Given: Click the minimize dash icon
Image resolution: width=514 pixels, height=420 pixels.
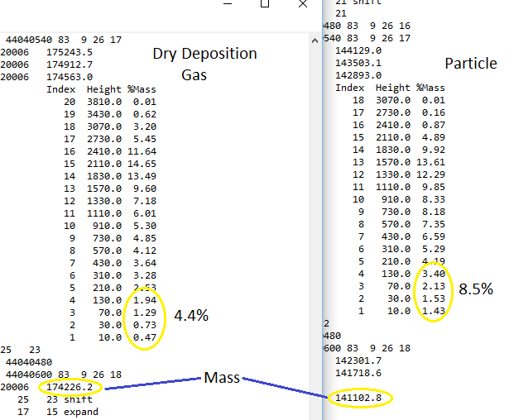Looking at the screenshot, I should pos(228,4).
